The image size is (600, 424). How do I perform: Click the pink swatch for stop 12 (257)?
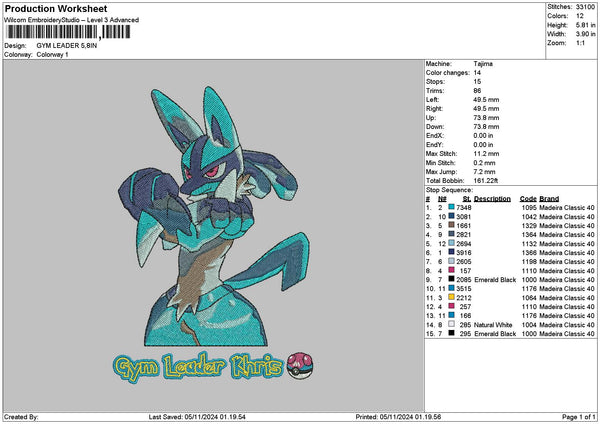point(452,306)
